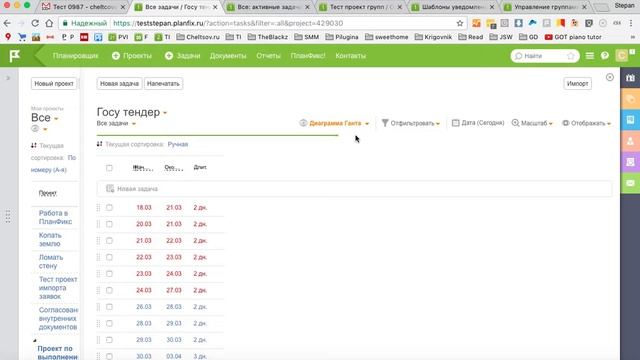Image resolution: width=640 pixels, height=360 pixels.
Task: Click the star icon in search box
Action: [x=571, y=56]
